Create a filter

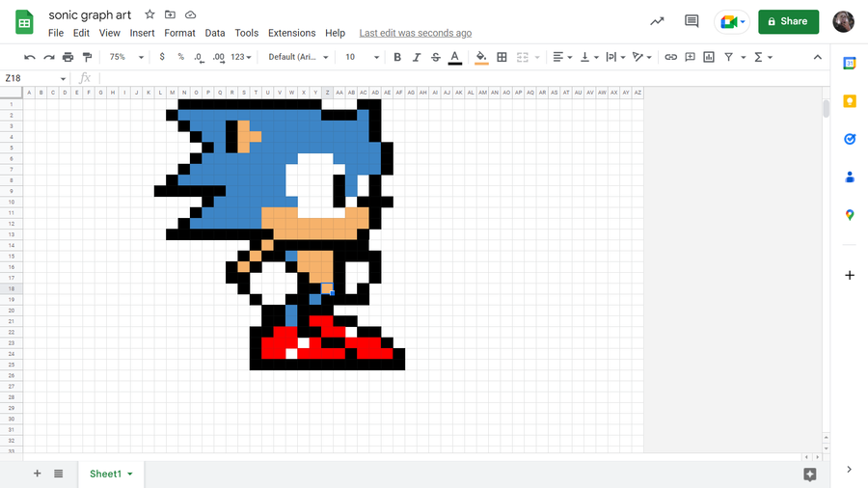(728, 57)
